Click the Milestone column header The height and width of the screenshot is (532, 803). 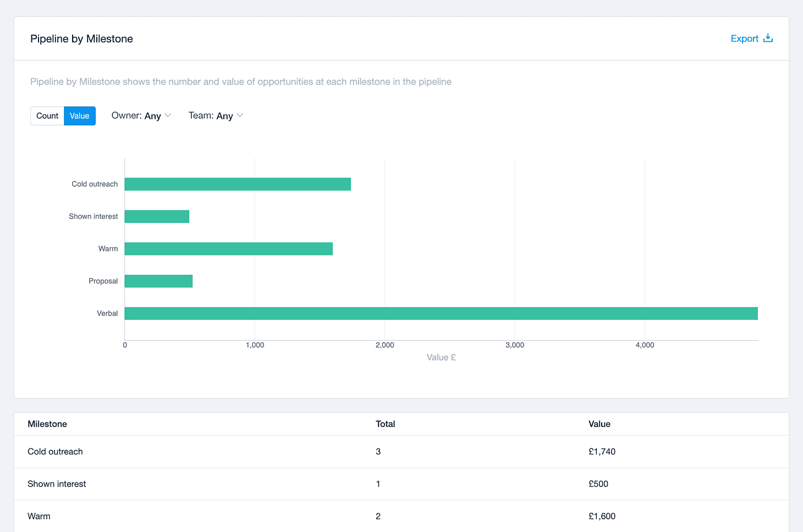click(x=47, y=424)
